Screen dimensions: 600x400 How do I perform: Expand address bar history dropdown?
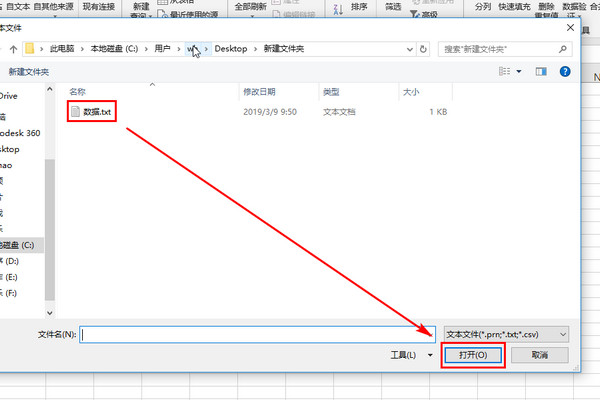409,49
